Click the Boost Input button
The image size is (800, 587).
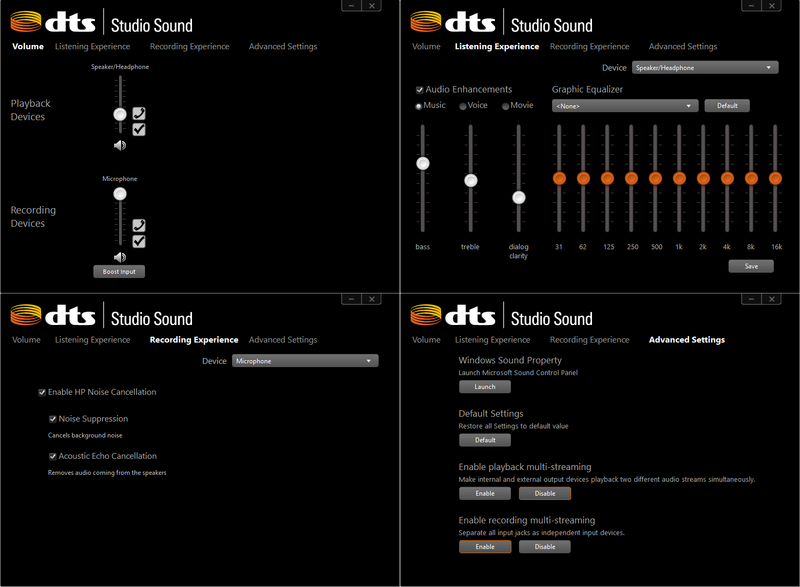[x=119, y=271]
